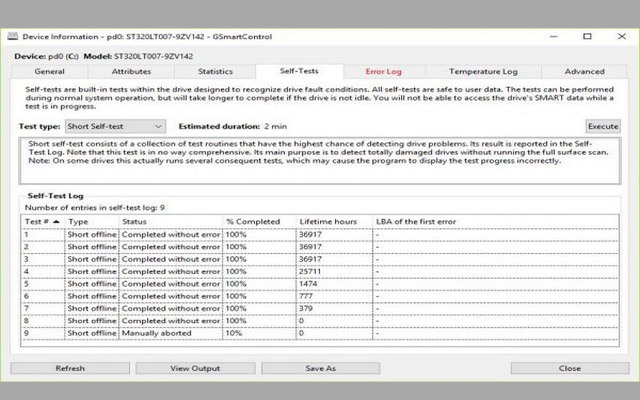This screenshot has height=400, width=640.
Task: Click the Estimated duration 2 min value
Action: (276, 127)
